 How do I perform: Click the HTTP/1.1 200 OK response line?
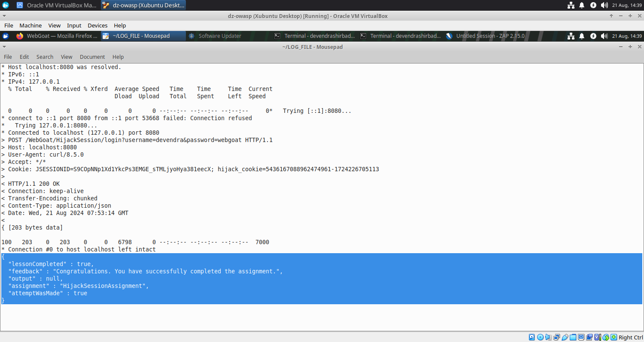pos(30,184)
